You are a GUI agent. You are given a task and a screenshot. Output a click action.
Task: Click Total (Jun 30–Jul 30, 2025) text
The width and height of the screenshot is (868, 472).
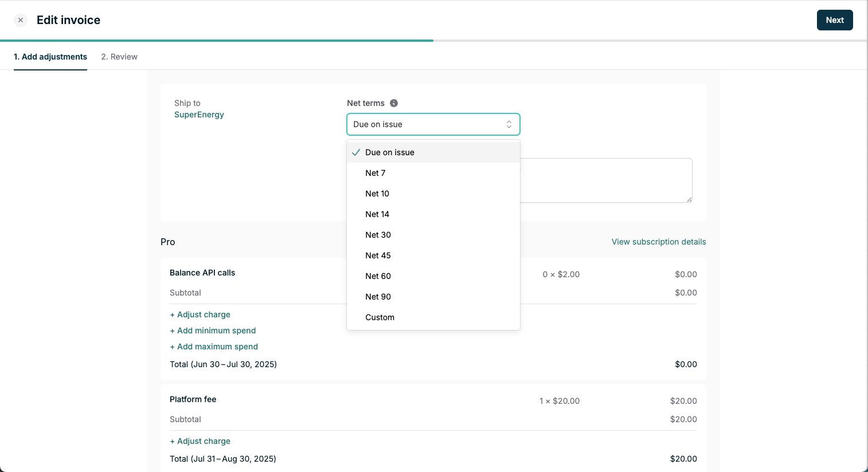tap(223, 364)
